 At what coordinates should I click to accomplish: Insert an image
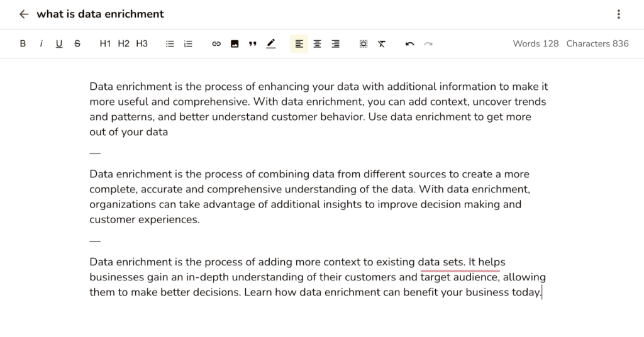coord(235,44)
